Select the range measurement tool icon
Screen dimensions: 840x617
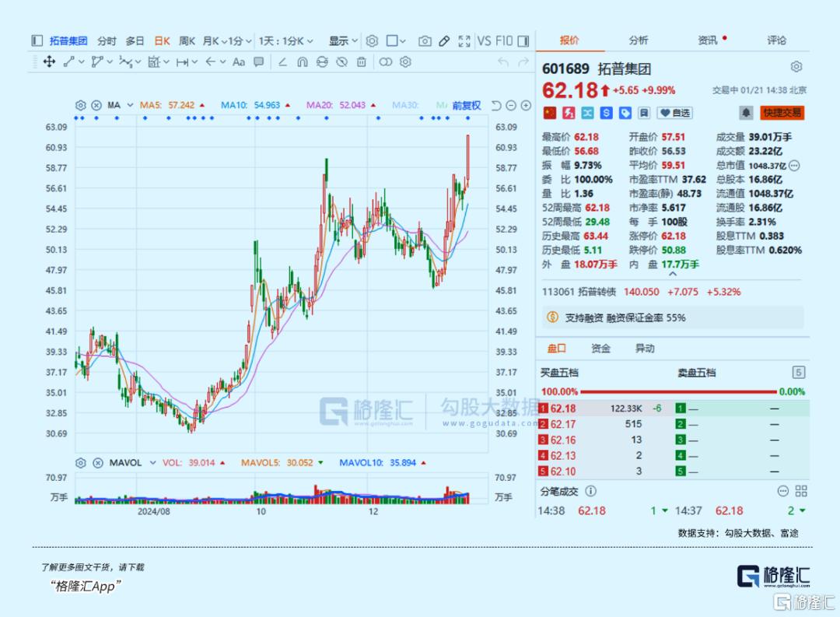tap(182, 62)
